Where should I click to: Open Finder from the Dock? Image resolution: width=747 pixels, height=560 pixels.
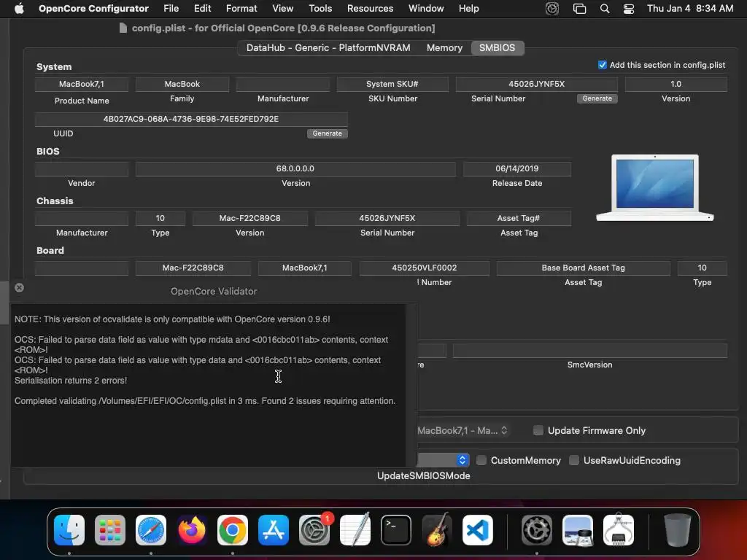tap(69, 530)
